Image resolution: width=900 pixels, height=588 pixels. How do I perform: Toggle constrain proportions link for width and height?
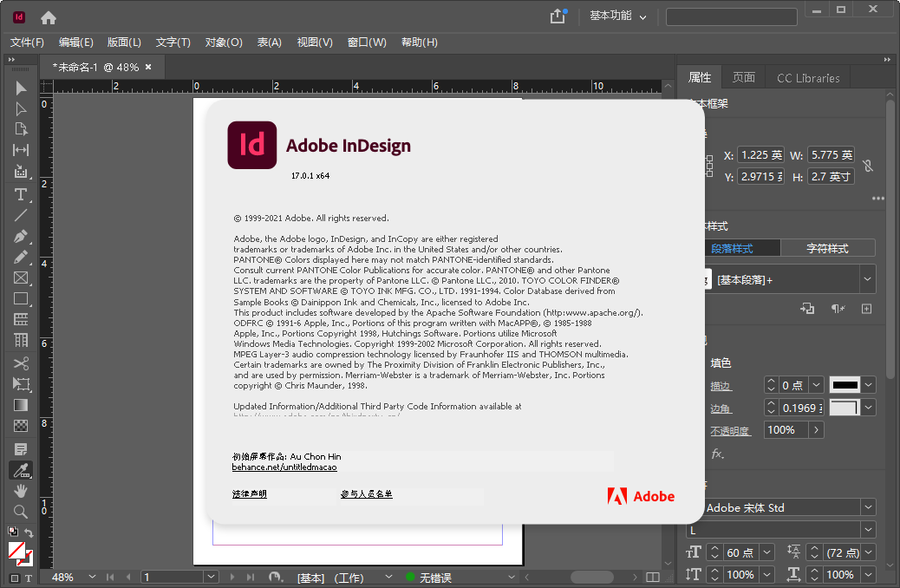tap(866, 165)
